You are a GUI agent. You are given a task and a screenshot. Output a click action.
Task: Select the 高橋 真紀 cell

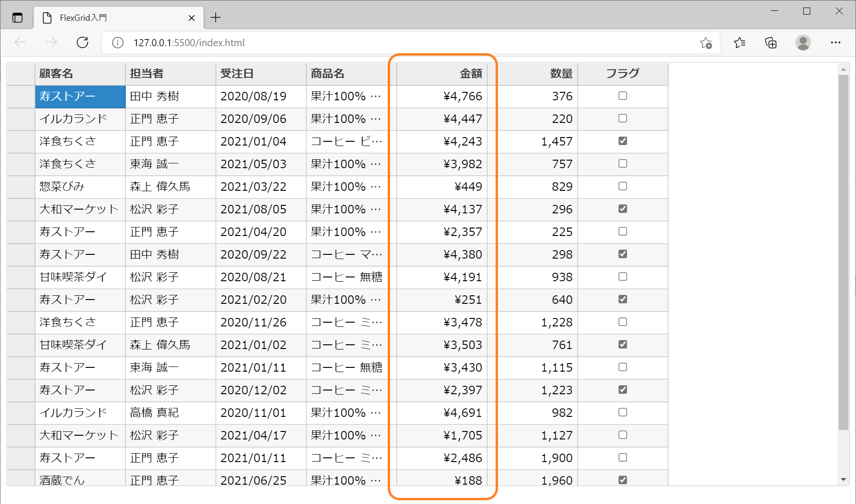171,413
